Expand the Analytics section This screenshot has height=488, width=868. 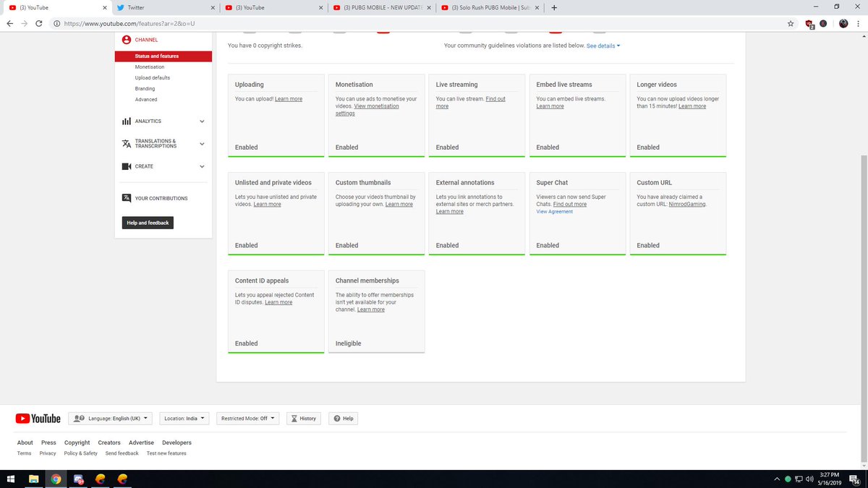tap(202, 121)
